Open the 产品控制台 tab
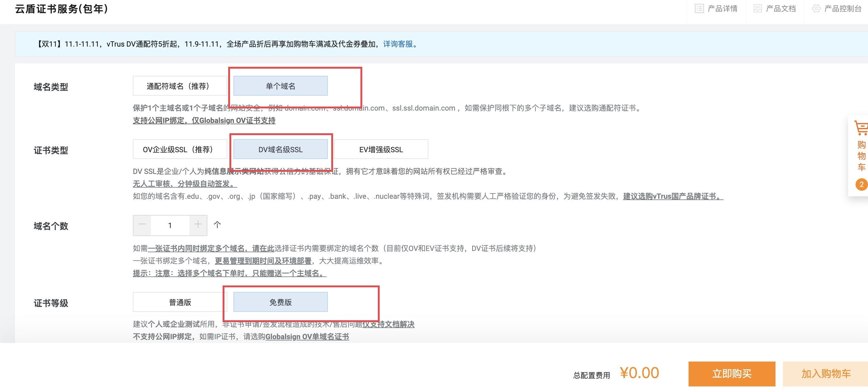 point(843,8)
